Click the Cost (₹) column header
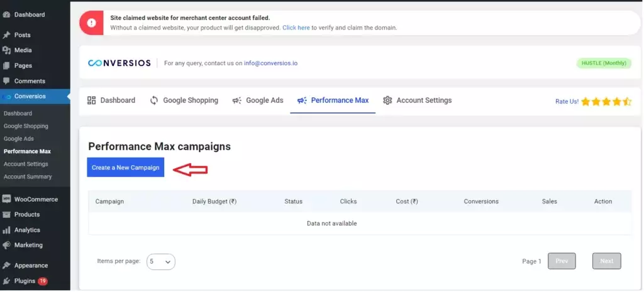Image resolution: width=644 pixels, height=292 pixels. tap(407, 202)
